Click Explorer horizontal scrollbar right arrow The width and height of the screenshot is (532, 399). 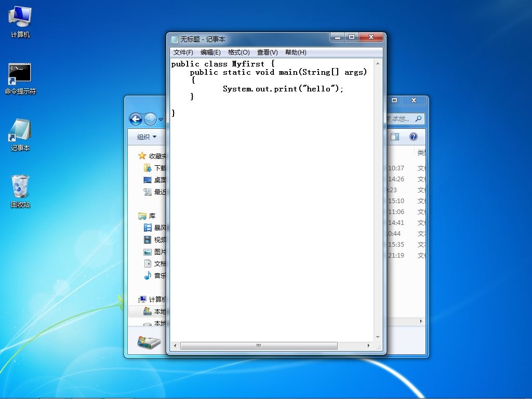[421, 321]
